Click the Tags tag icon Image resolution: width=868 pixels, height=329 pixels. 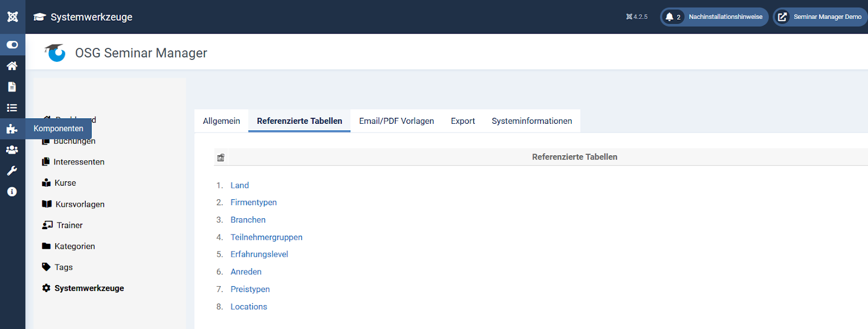(x=46, y=267)
